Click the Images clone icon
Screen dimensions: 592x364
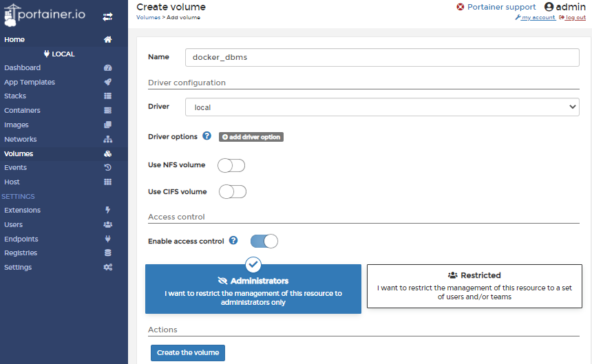[107, 125]
